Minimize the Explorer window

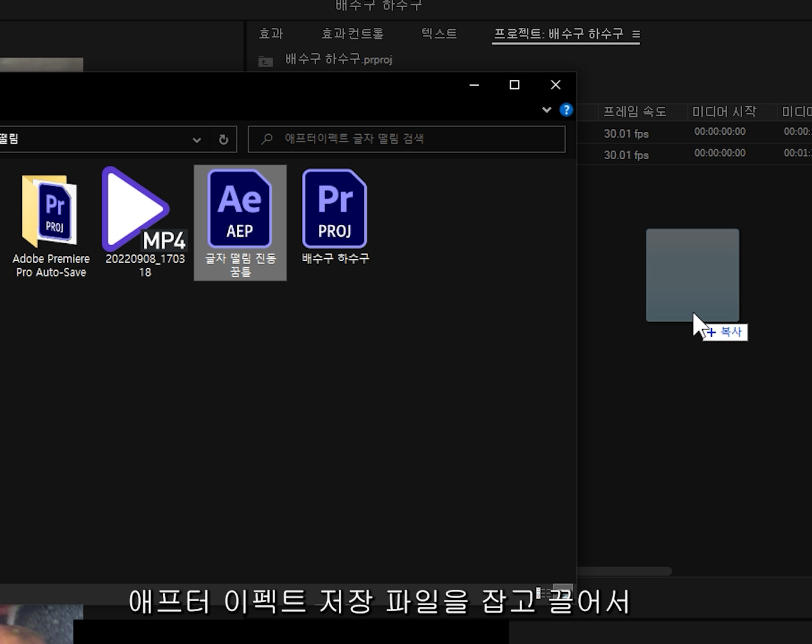click(474, 85)
